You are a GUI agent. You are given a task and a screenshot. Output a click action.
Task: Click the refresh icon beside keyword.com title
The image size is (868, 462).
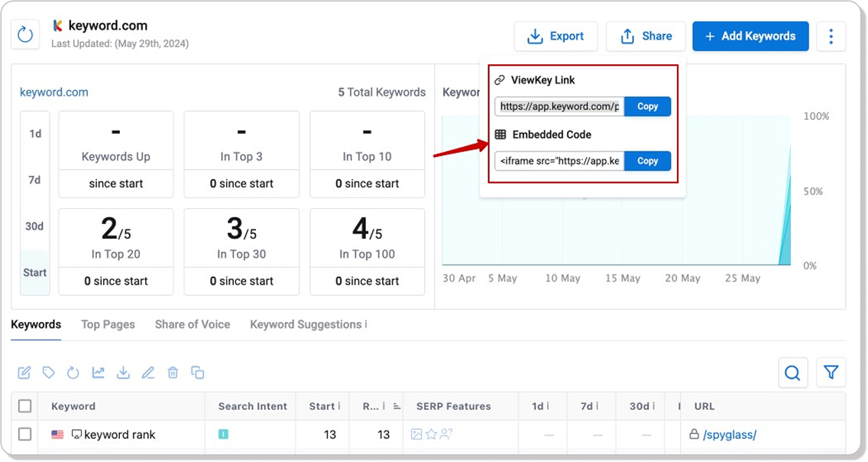click(x=25, y=35)
